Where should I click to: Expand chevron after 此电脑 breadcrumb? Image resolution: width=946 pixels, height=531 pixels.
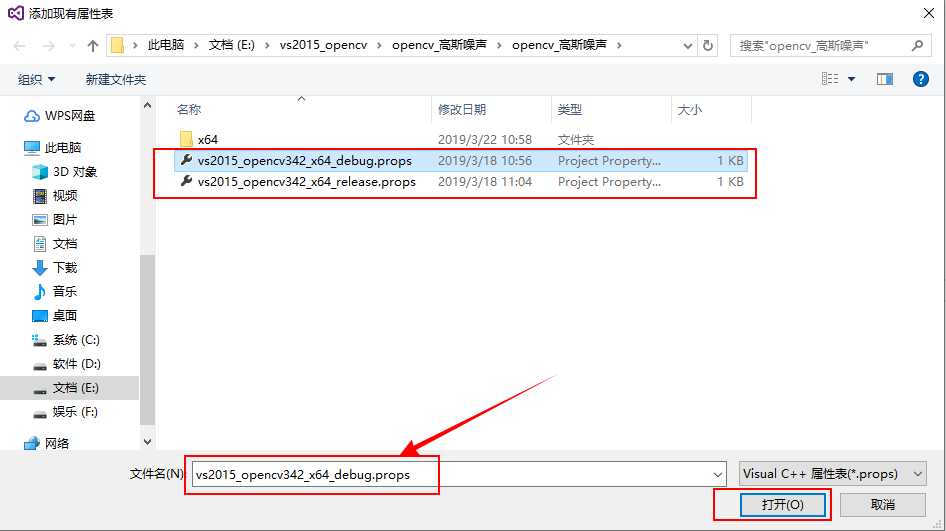[196, 45]
